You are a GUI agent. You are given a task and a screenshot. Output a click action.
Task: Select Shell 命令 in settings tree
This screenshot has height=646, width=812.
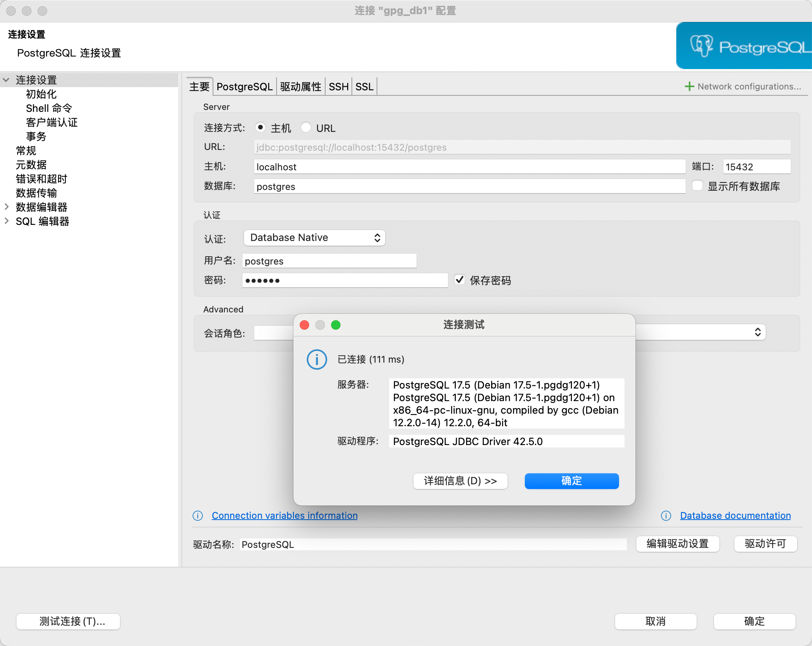(x=49, y=108)
